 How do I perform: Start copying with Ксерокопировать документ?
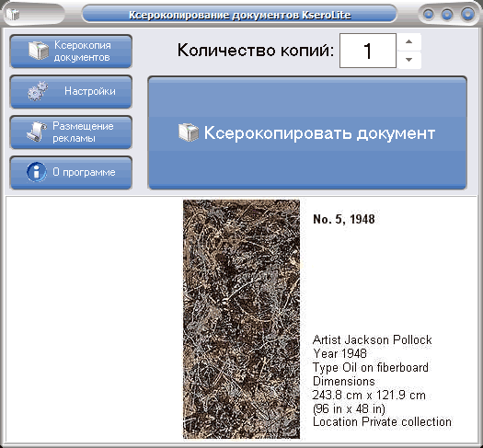point(307,132)
